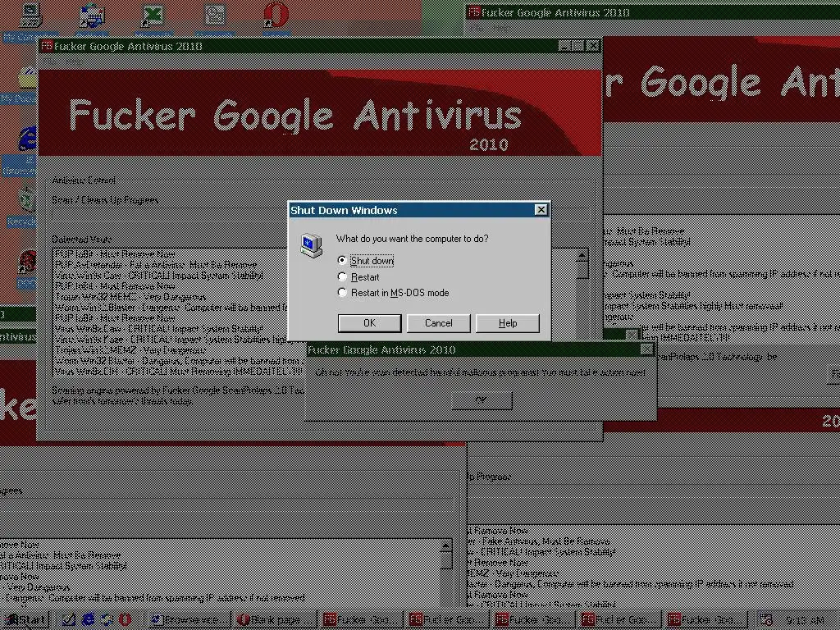Click the system tray scheduler icon
The image size is (840, 630).
point(766,620)
